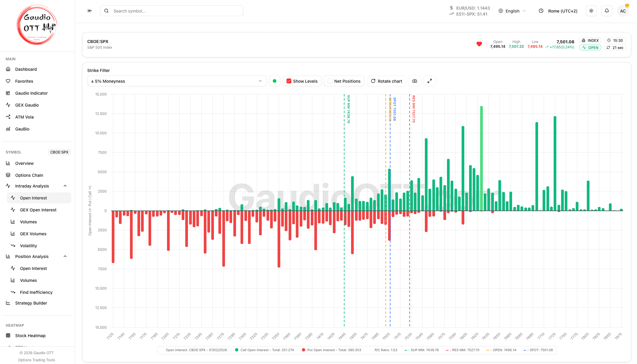Image resolution: width=637 pixels, height=364 pixels.
Task: Expand chart to fullscreen icon
Action: (429, 81)
